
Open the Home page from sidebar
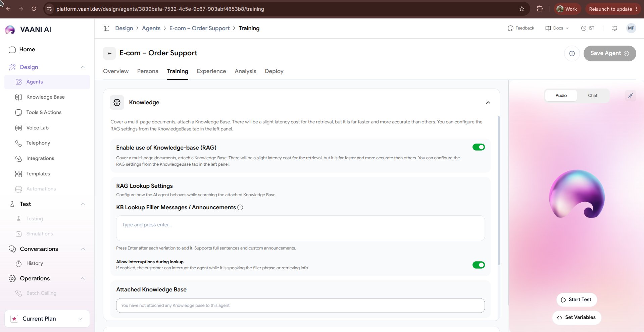[x=22, y=49]
